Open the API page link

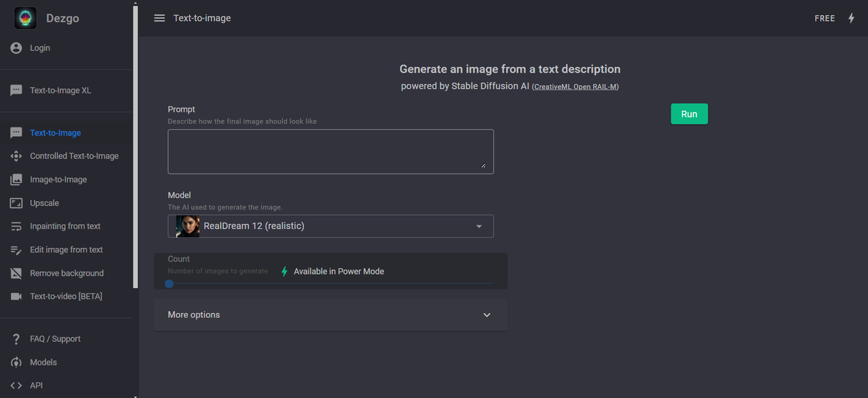(36, 385)
